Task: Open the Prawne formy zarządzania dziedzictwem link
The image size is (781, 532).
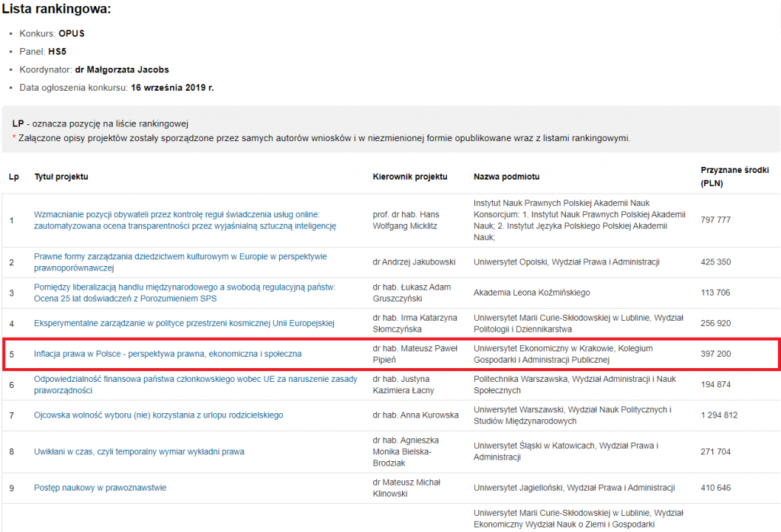Action: [x=180, y=261]
